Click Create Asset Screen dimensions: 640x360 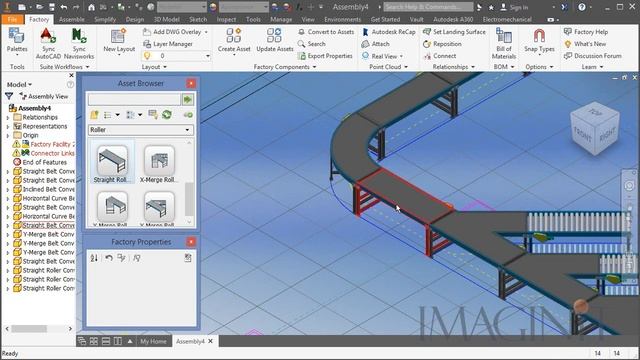[234, 40]
